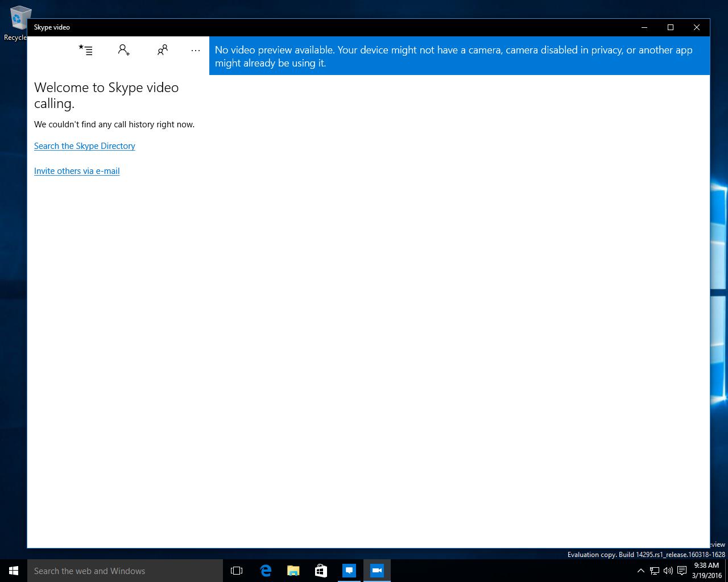Open the network status tray icon
728x582 pixels.
coord(655,571)
